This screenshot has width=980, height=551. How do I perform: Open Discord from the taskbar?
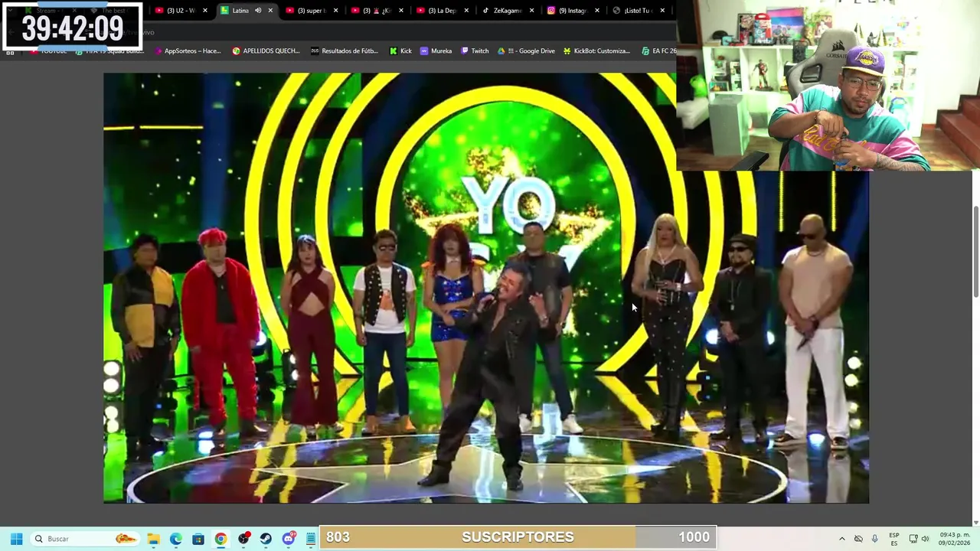289,539
